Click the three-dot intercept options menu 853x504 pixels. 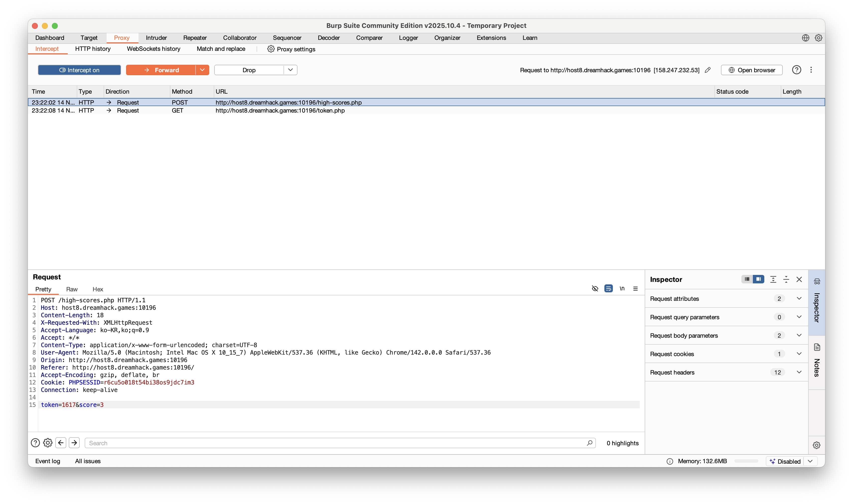coord(811,70)
